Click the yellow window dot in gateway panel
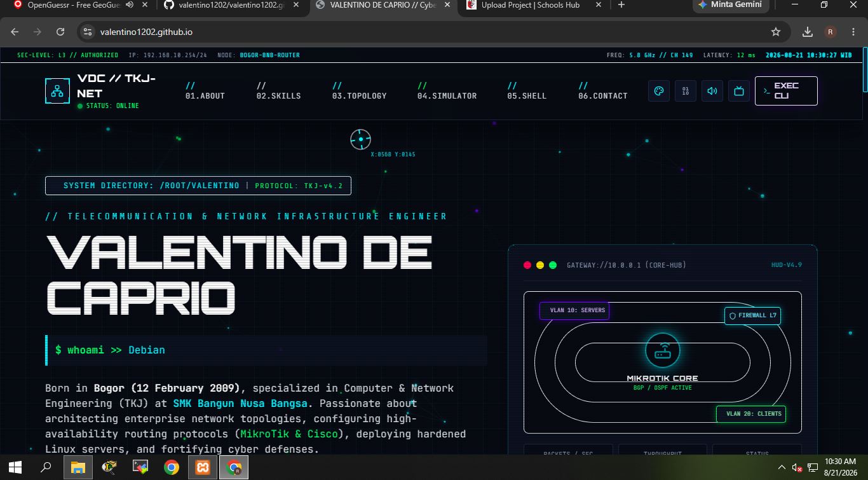Viewport: 868px width, 480px height. 540,265
